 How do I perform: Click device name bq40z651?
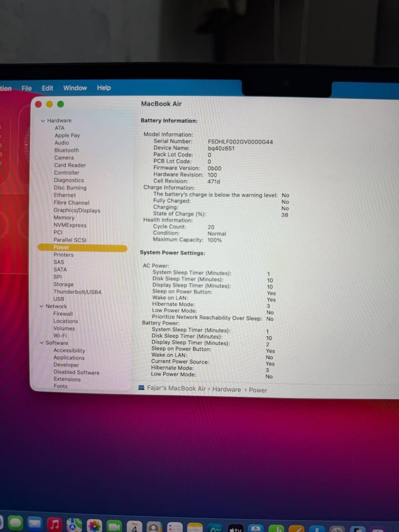tap(221, 149)
